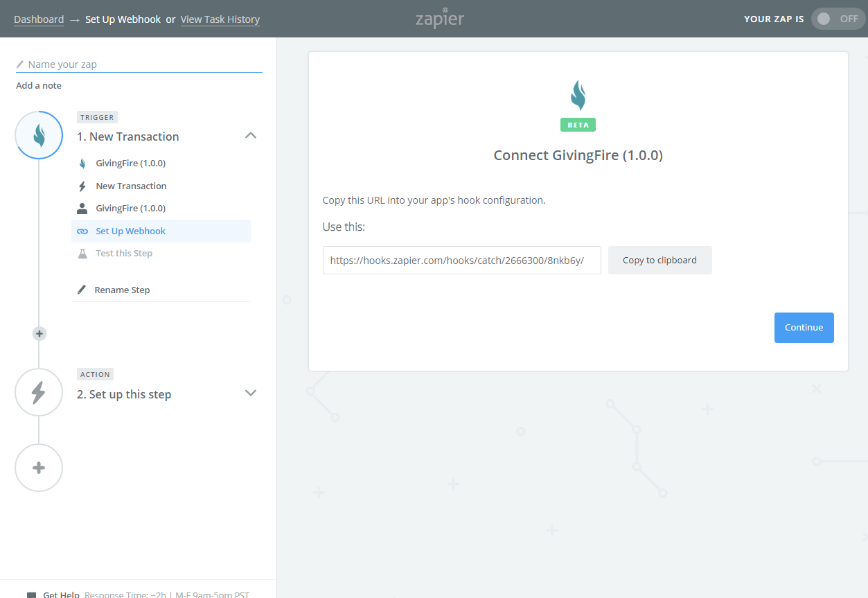Select the Set Up Webhook substep
This screenshot has height=598, width=868.
tap(161, 231)
